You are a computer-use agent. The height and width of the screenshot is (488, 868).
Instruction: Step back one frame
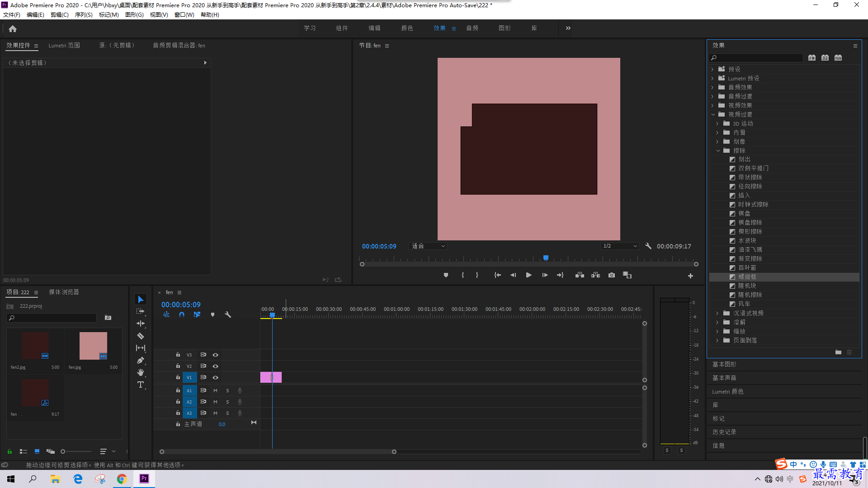[x=513, y=275]
